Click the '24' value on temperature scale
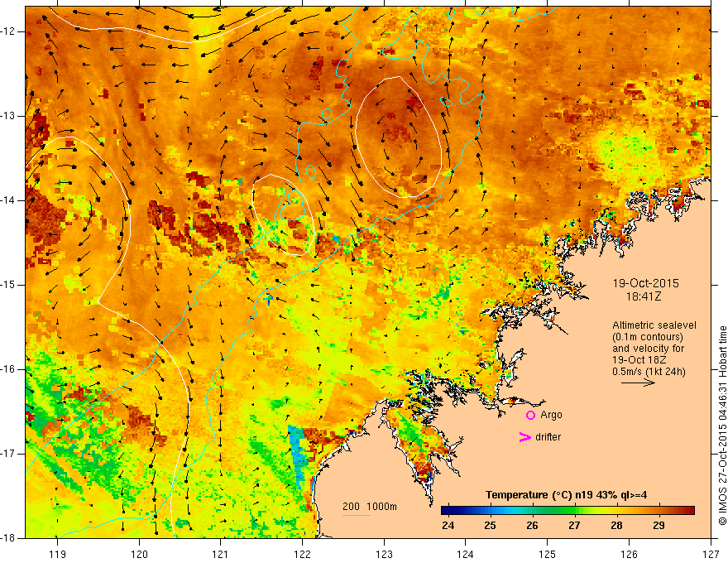Image resolution: width=728 pixels, height=563 pixels. 448,526
